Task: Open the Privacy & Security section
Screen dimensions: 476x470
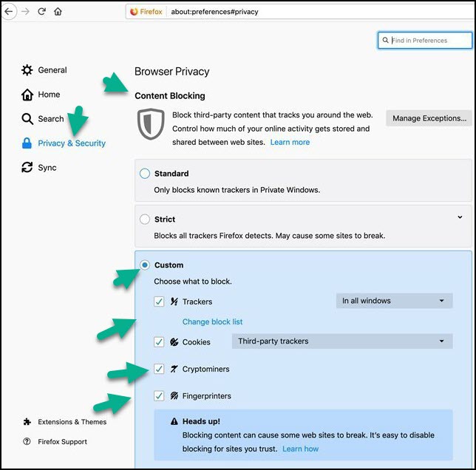Action: [72, 143]
